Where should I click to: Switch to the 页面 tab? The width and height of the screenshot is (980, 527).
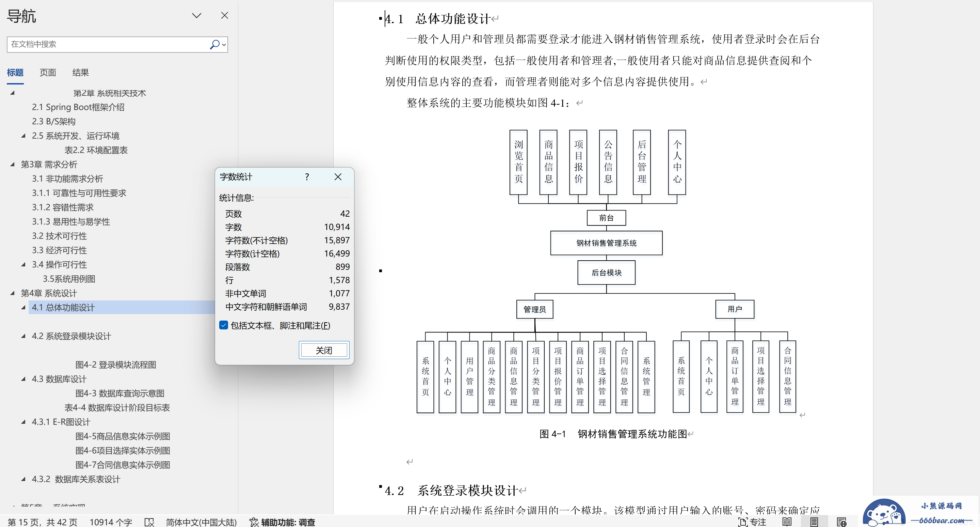48,72
